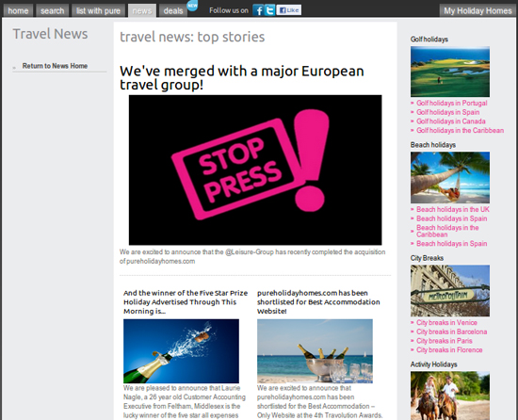518x420 pixels.
Task: Open the horse riding activity thumbnail
Action: 450,396
